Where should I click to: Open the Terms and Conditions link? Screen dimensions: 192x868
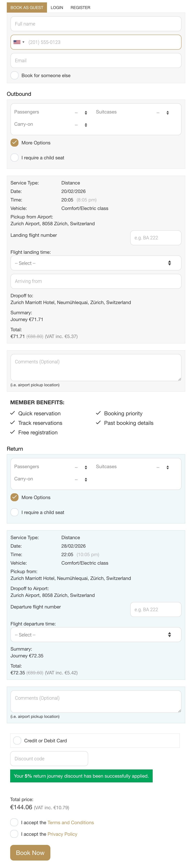[x=71, y=822]
